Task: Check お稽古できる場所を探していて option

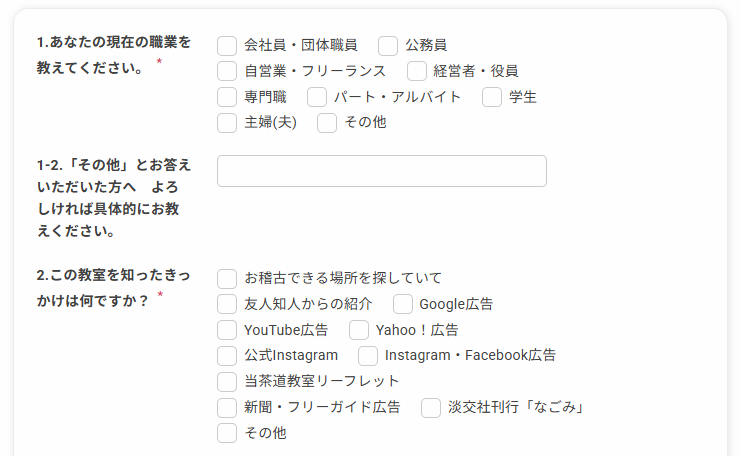Action: [227, 278]
